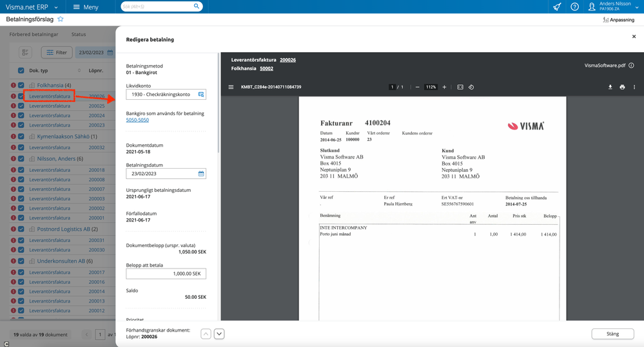The height and width of the screenshot is (347, 644).
Task: Toggle checkbox for Nilsson, Anders group
Action: [x=21, y=159]
